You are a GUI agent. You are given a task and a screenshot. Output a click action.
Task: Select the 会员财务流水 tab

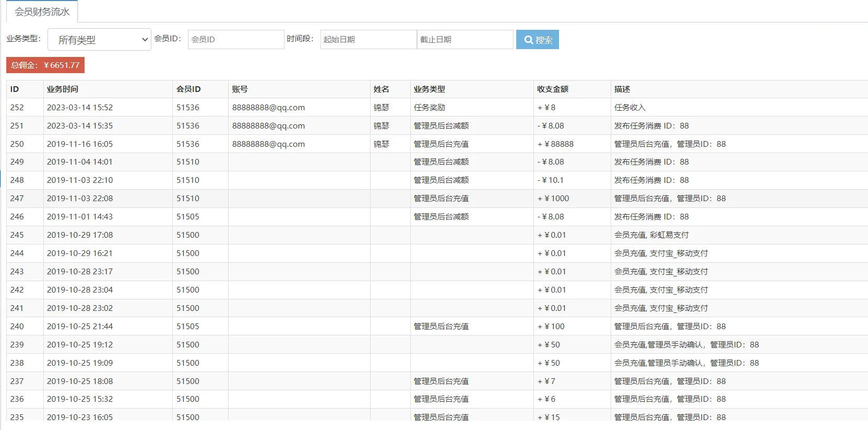(42, 11)
